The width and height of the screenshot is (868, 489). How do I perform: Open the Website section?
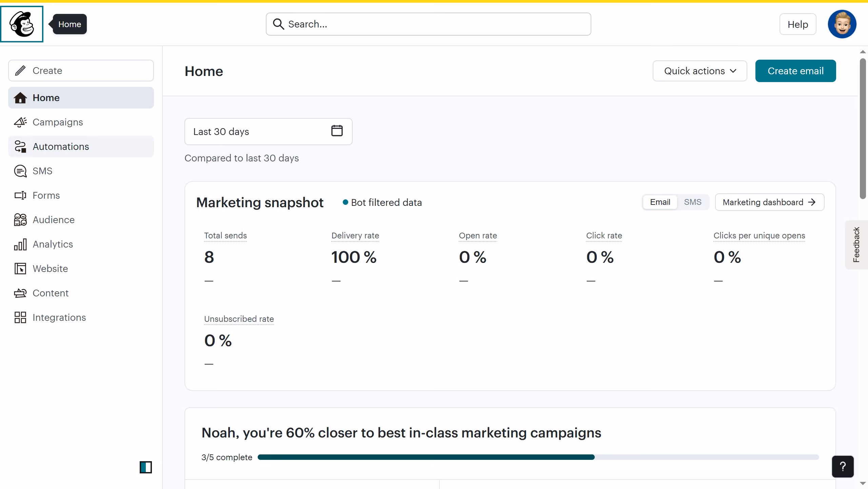tap(81, 269)
